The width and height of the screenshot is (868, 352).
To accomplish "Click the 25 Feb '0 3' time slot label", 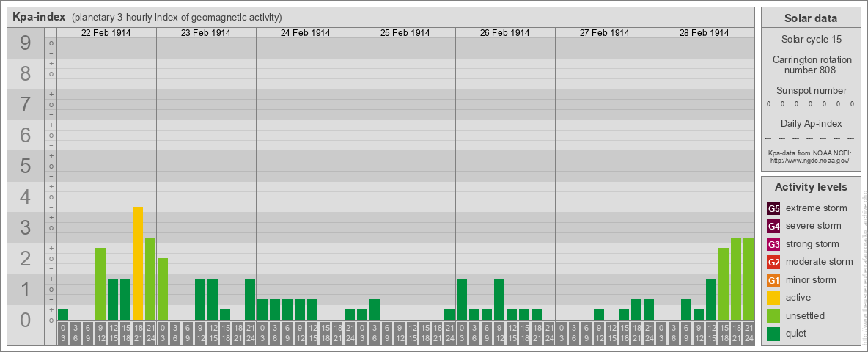I will tap(362, 334).
